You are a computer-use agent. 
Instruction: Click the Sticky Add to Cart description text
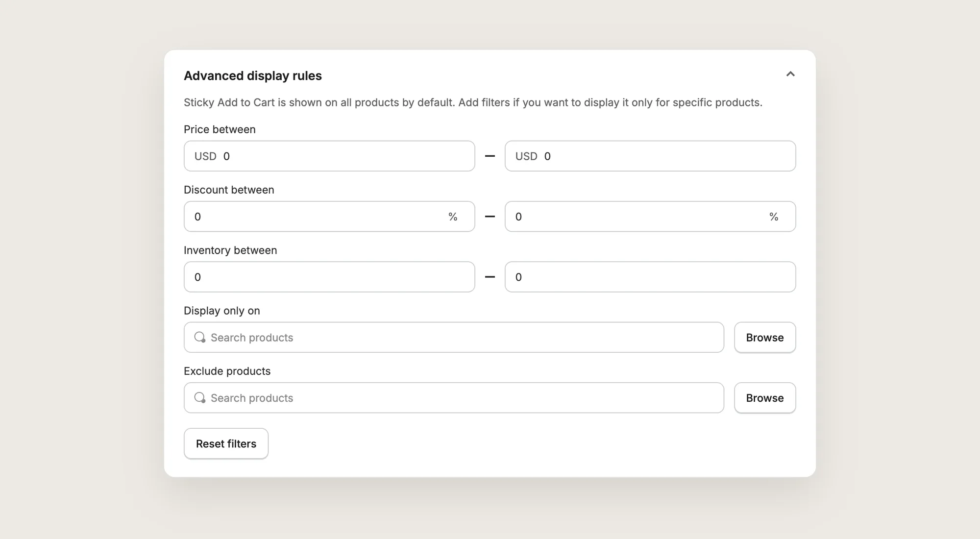(473, 102)
